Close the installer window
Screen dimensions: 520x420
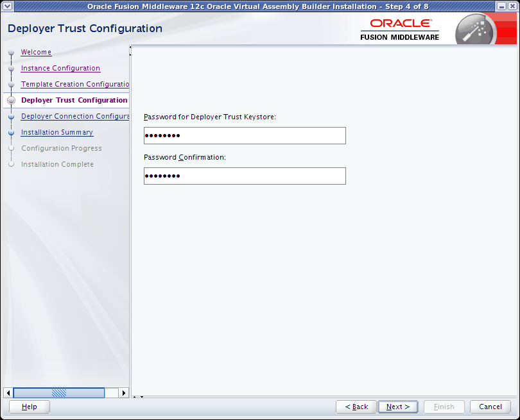click(x=512, y=6)
